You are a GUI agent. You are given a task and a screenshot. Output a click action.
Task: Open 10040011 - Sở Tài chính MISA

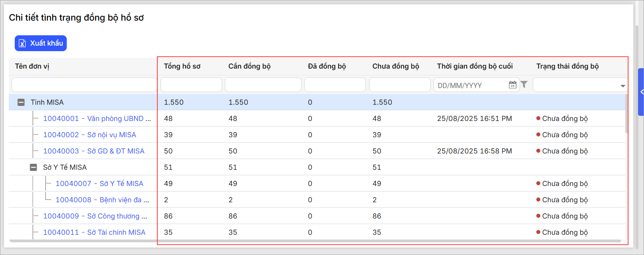94,232
